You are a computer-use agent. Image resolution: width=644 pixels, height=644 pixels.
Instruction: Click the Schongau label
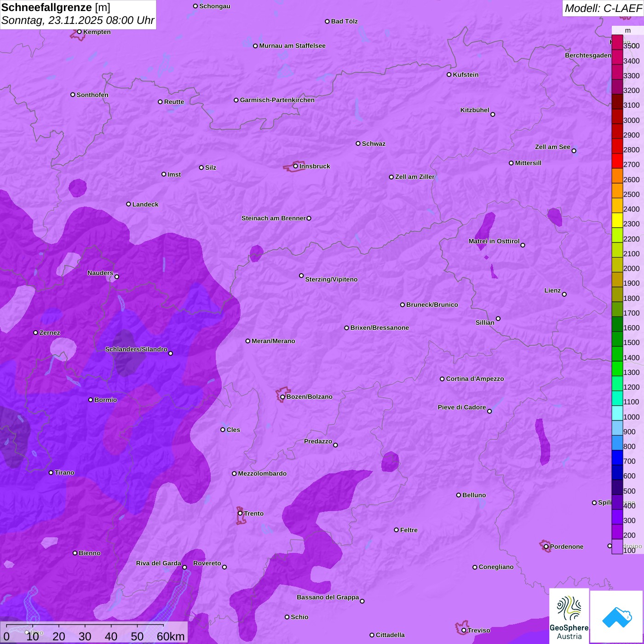click(x=214, y=6)
